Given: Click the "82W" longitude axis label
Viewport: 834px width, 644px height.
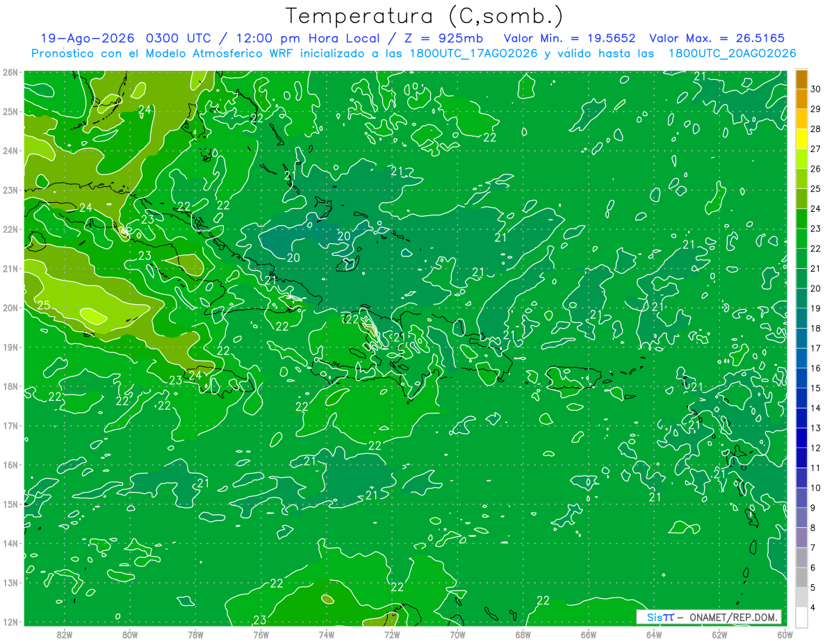Looking at the screenshot, I should click(x=65, y=634).
